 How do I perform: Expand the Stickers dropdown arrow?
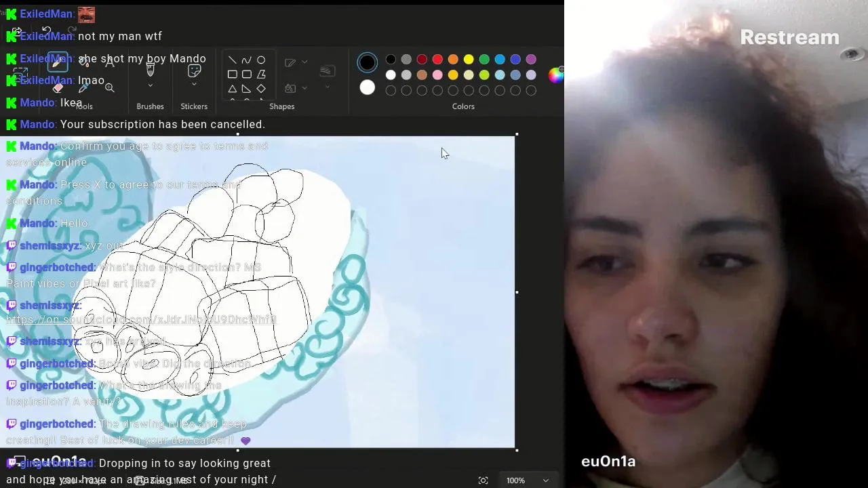tap(194, 85)
